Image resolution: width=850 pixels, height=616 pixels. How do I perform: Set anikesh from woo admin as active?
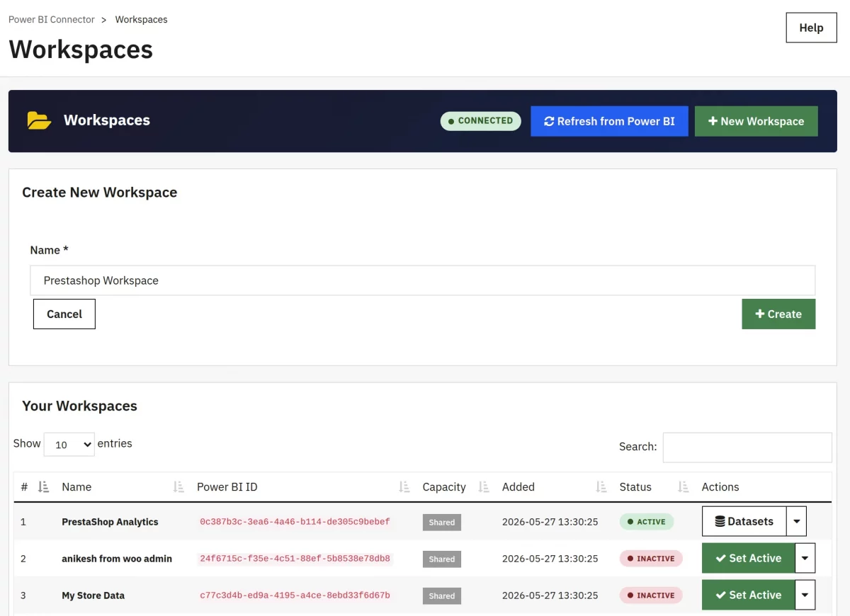coord(749,558)
